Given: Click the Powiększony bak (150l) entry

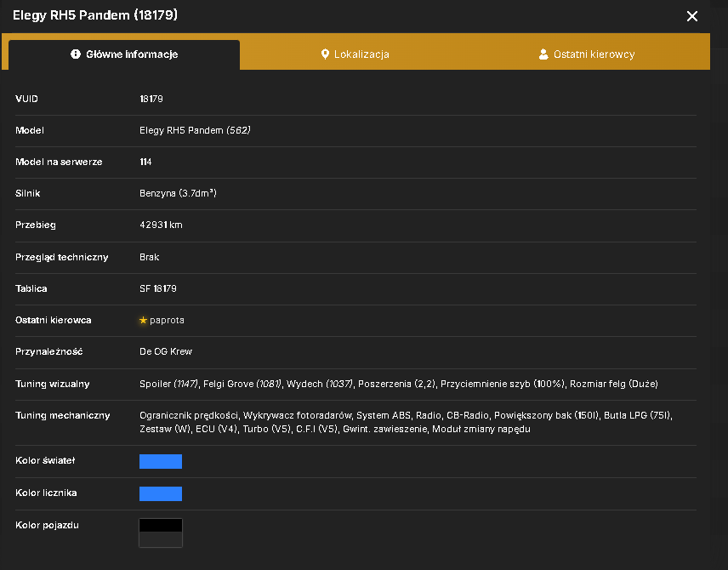Looking at the screenshot, I should [x=547, y=416].
